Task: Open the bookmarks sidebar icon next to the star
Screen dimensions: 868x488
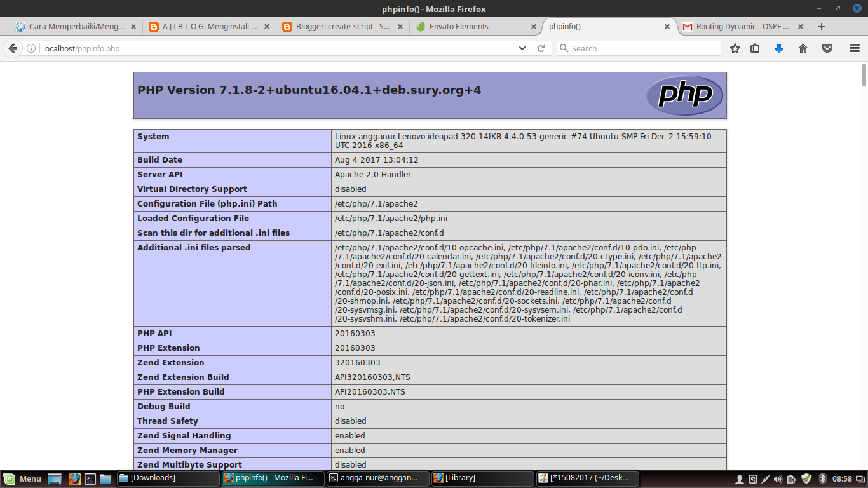Action: [x=755, y=48]
